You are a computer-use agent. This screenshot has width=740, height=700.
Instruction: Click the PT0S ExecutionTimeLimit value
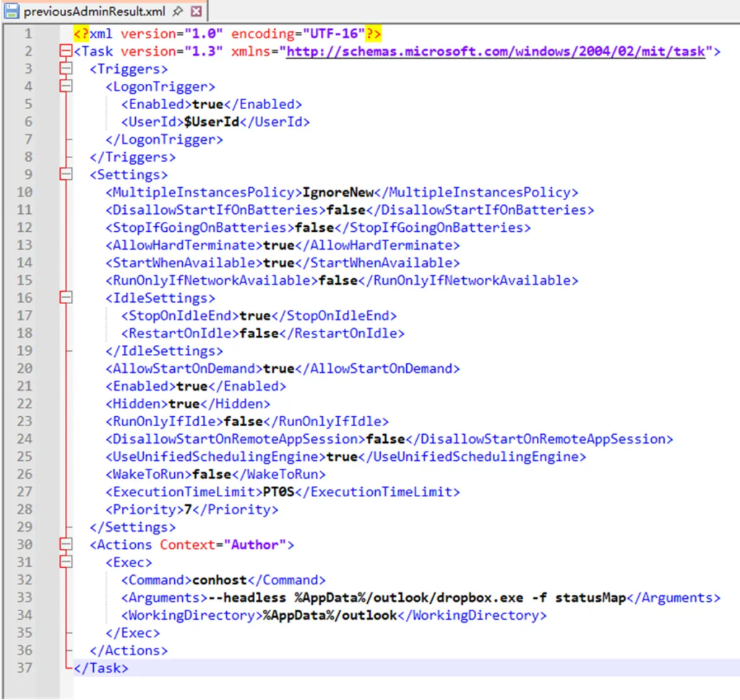click(x=278, y=492)
